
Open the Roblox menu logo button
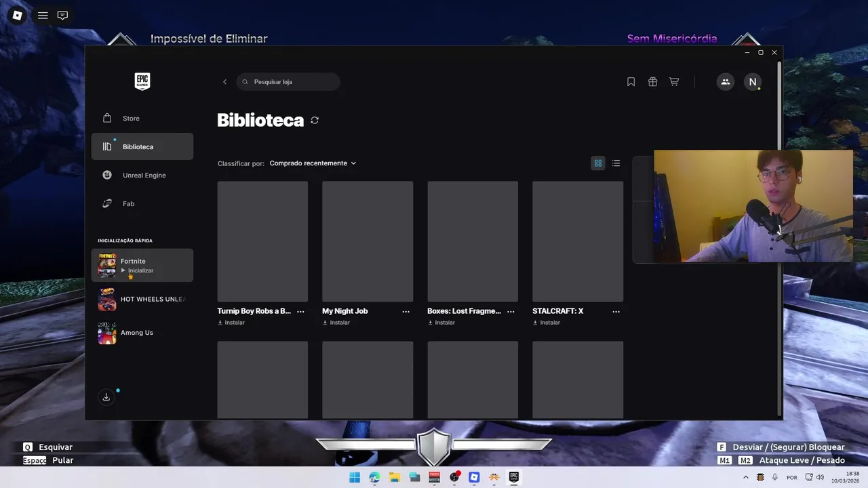[x=17, y=15]
